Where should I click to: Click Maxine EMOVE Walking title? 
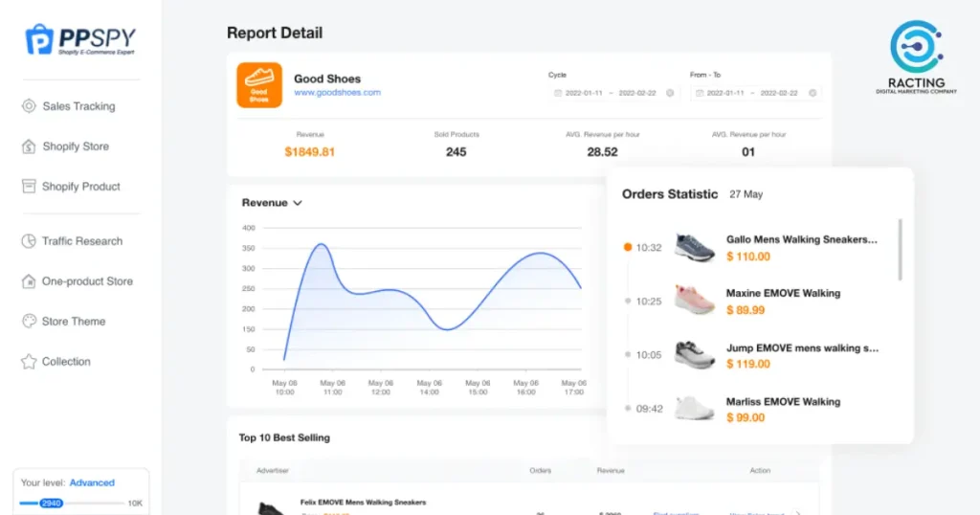click(783, 293)
